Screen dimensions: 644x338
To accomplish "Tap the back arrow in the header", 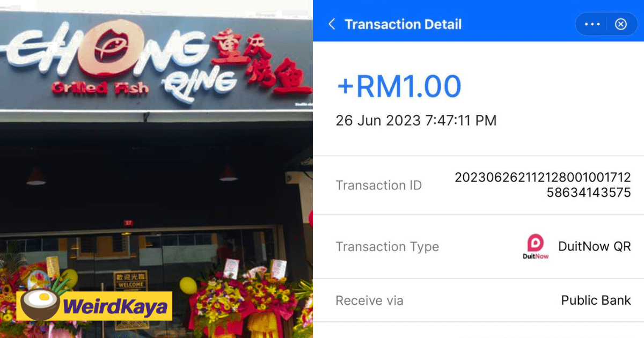I will [x=332, y=24].
